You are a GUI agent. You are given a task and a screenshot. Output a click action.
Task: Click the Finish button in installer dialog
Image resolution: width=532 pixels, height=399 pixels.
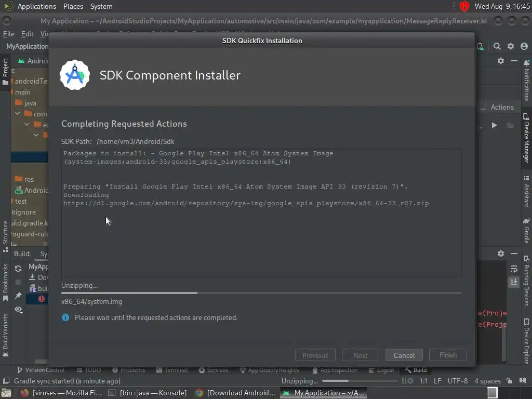[x=448, y=355]
